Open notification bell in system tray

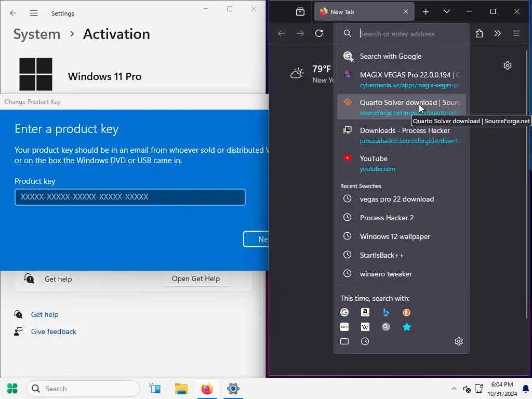(x=526, y=389)
